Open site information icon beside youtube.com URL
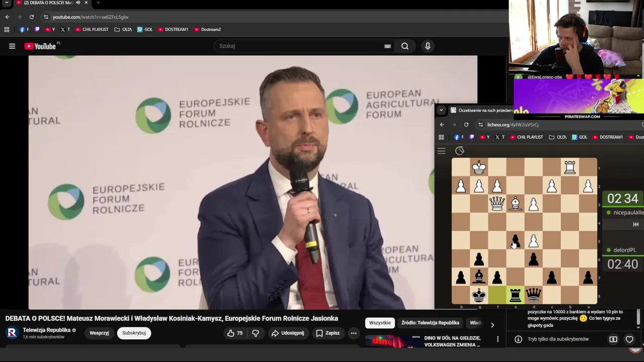 click(46, 17)
